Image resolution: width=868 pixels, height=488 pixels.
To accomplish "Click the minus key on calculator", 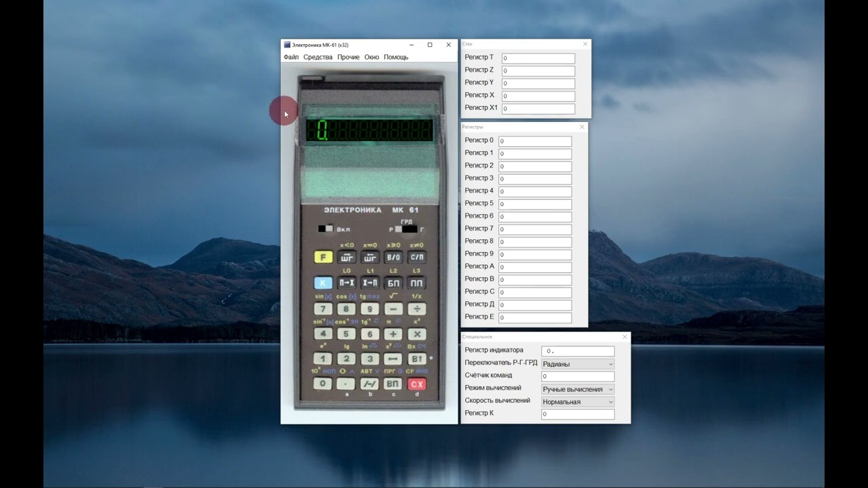I will 393,309.
